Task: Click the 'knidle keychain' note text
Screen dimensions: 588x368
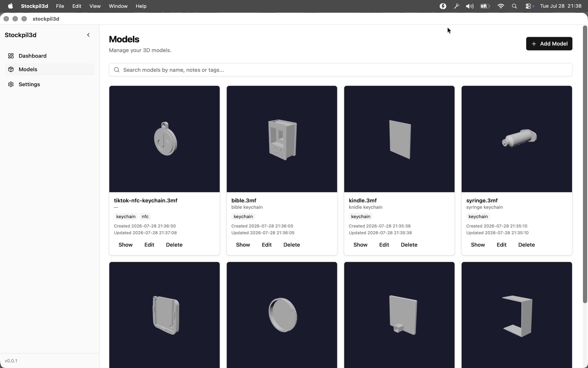Action: (365, 207)
